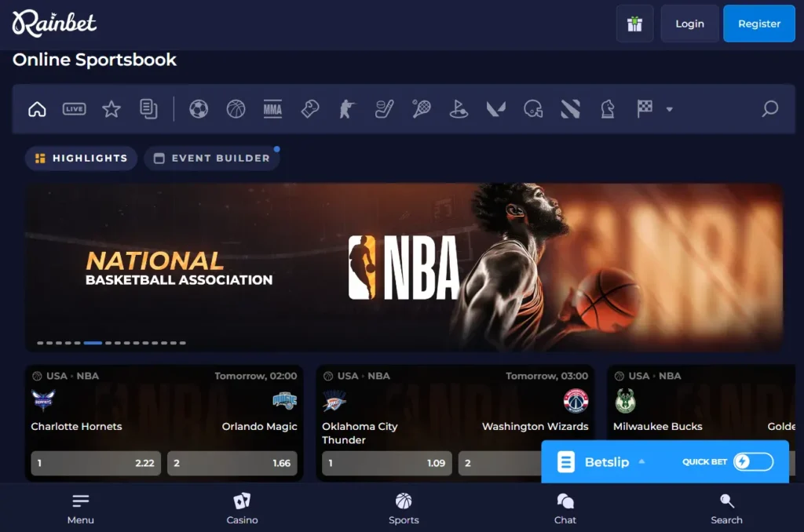Open the MMA betting section
Image resolution: width=804 pixels, height=532 pixels.
272,109
